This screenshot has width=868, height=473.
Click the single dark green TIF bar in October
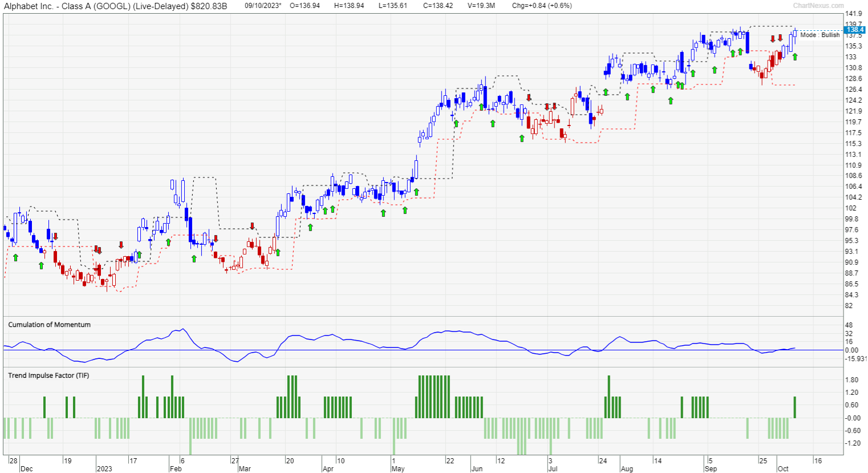click(x=794, y=407)
